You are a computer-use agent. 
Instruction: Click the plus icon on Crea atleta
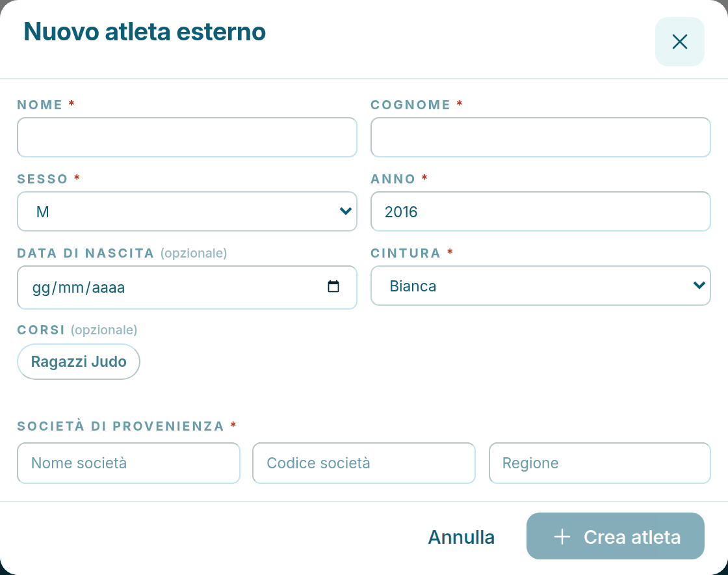[562, 537]
